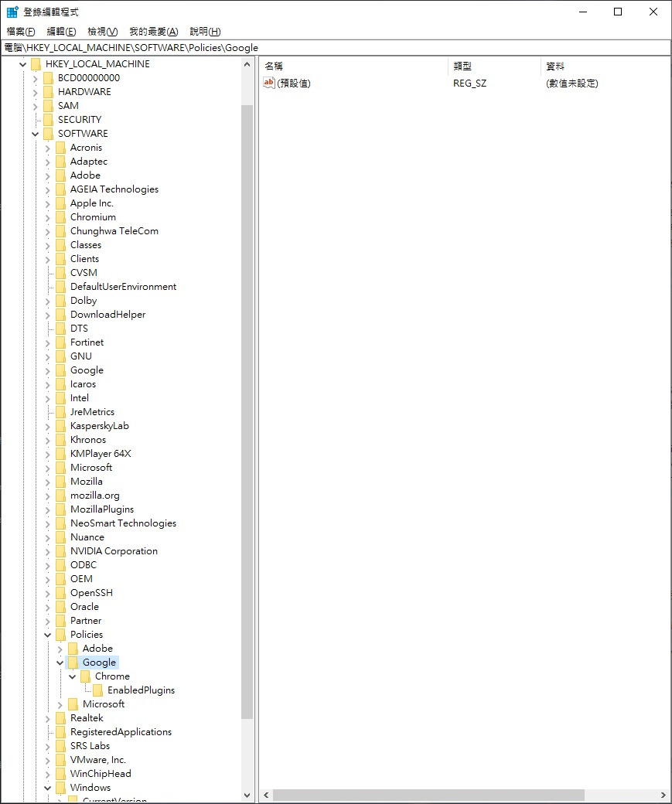672x804 pixels.
Task: Collapse the Chrome key under Policies
Action: click(72, 677)
